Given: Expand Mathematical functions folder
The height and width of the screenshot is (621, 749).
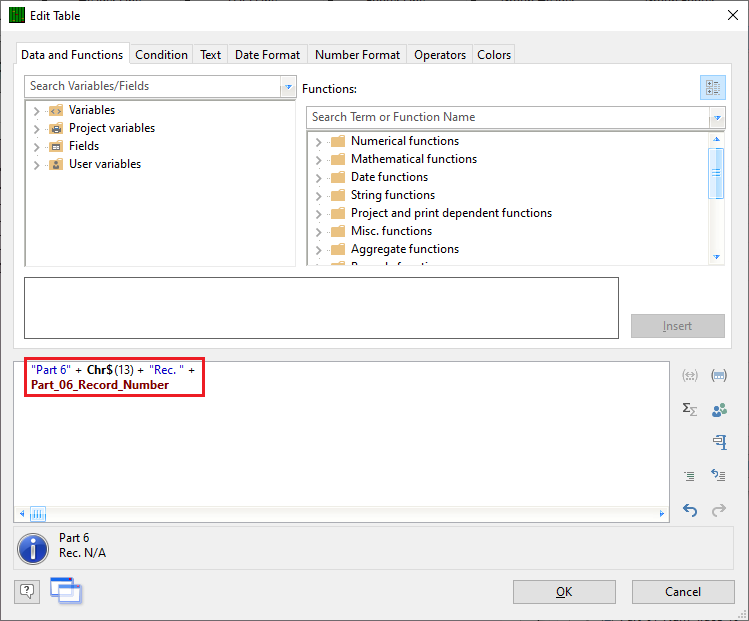Looking at the screenshot, I should pos(319,160).
